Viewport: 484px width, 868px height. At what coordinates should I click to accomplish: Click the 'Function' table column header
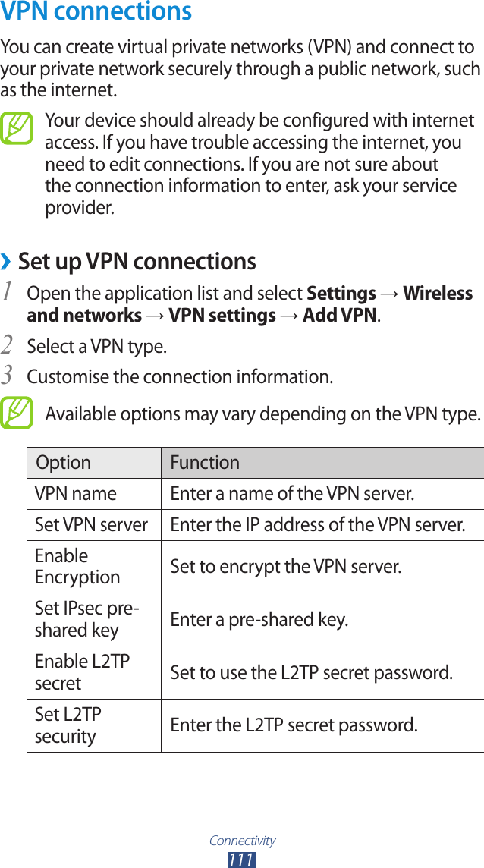click(x=205, y=462)
